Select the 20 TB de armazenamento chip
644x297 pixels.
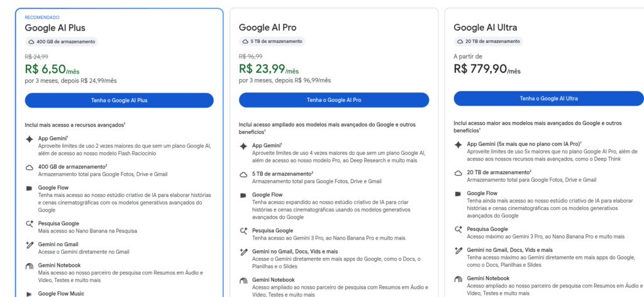pos(488,41)
